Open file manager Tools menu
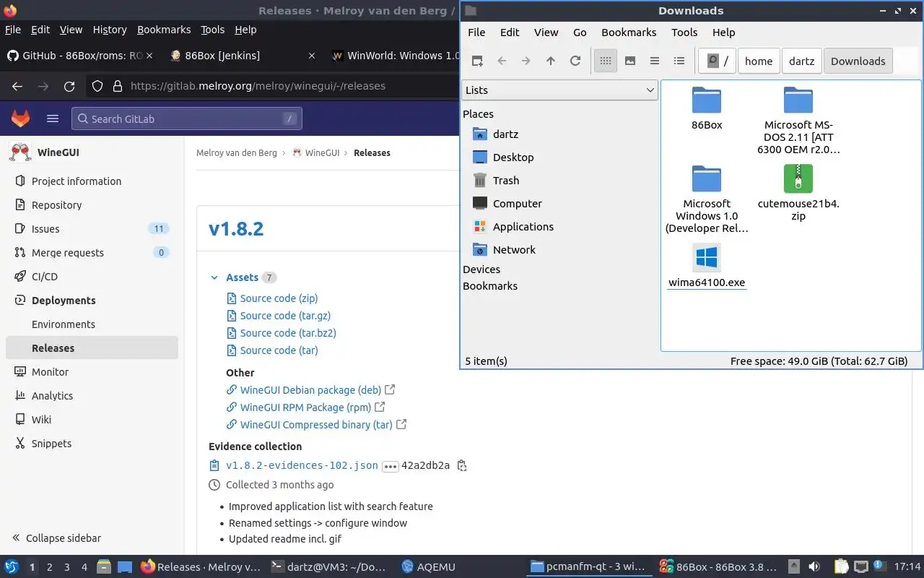This screenshot has width=924, height=578. (x=684, y=33)
